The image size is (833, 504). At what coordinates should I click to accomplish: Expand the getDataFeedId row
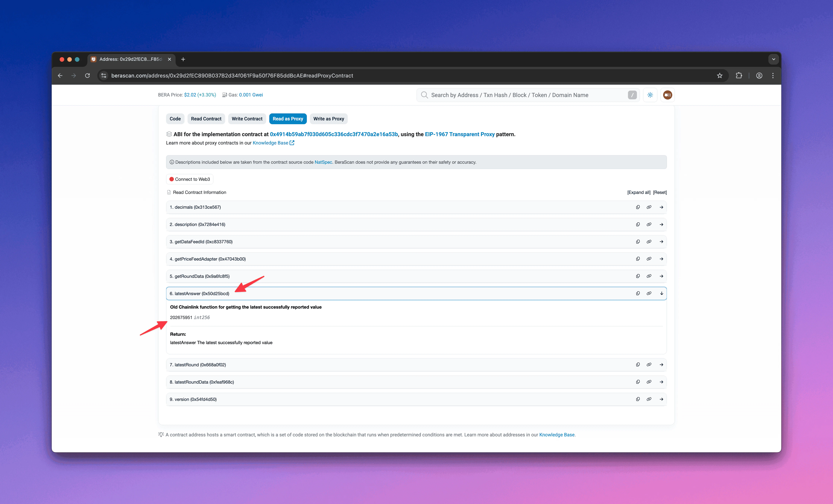tap(661, 242)
